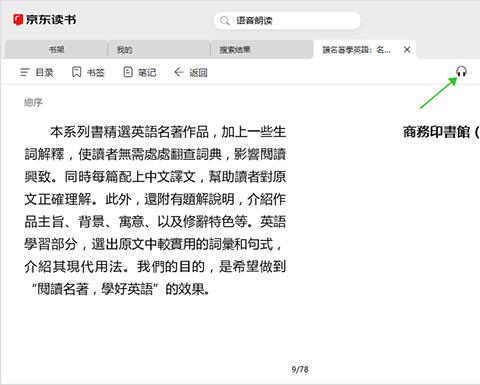The height and width of the screenshot is (385, 480).
Task: Open the 书签 bookmarks panel
Action: 88,72
